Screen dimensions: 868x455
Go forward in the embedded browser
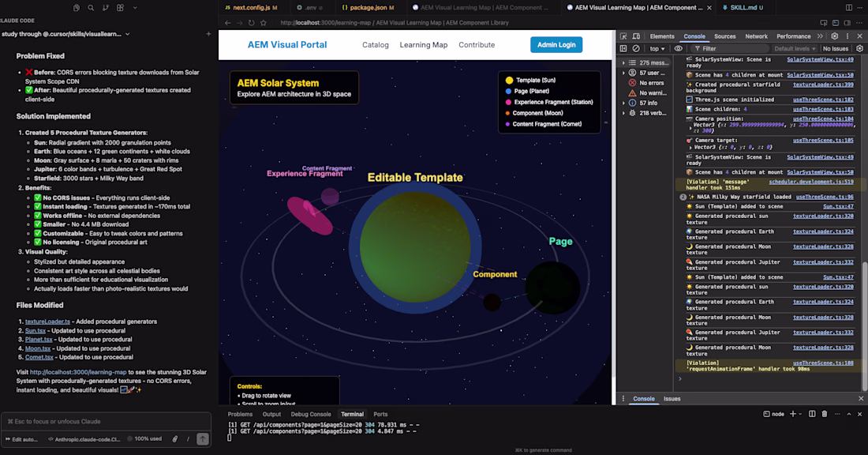pyautogui.click(x=240, y=23)
